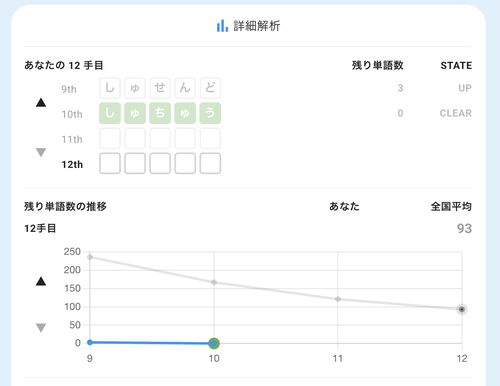This screenshot has height=386, width=500.
Task: Click the green し tile in the 10th row
Action: click(x=110, y=113)
